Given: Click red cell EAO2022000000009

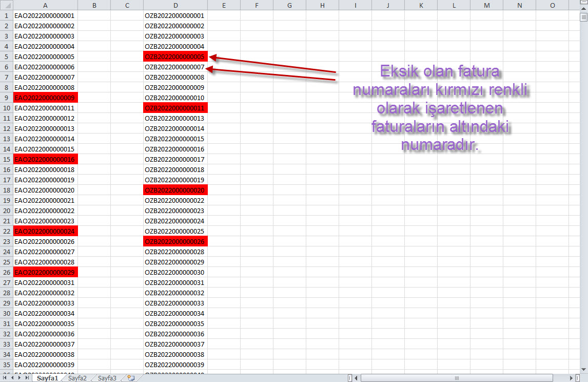Looking at the screenshot, I should pos(45,98).
